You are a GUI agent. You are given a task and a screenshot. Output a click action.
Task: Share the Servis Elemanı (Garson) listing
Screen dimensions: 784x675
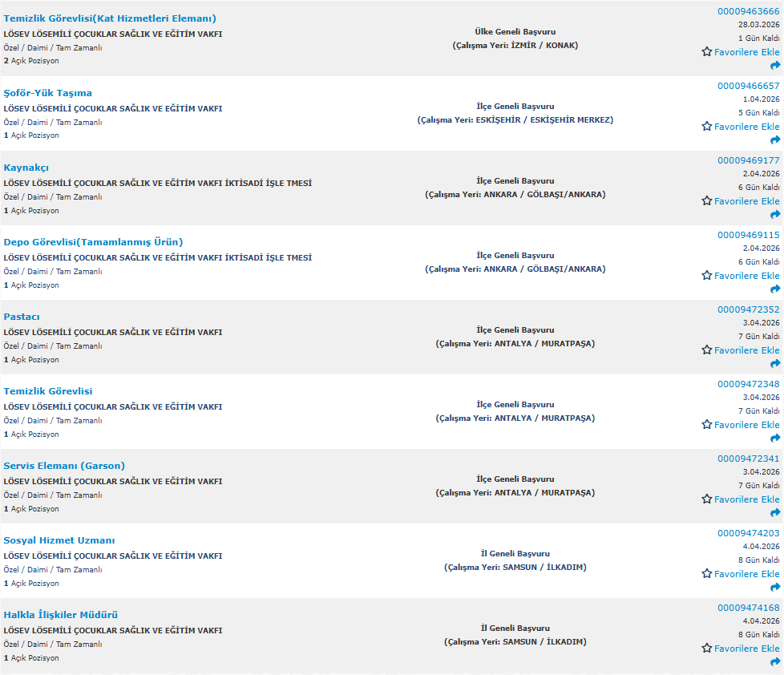(x=775, y=513)
